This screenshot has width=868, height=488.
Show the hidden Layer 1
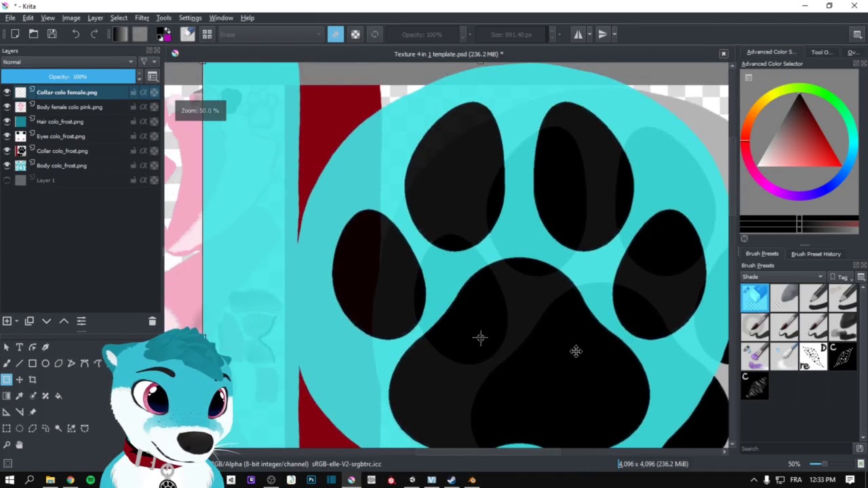point(7,180)
